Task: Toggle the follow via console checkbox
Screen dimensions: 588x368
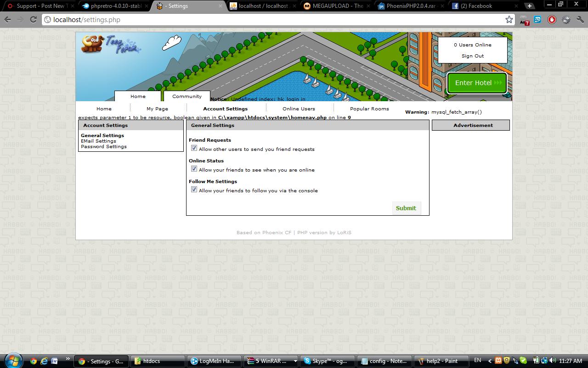Action: tap(194, 190)
